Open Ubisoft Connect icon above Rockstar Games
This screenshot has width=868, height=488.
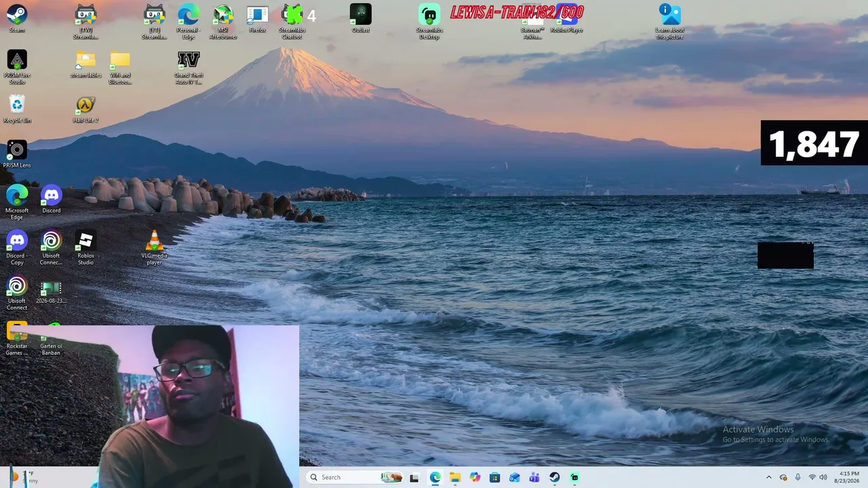pos(17,293)
